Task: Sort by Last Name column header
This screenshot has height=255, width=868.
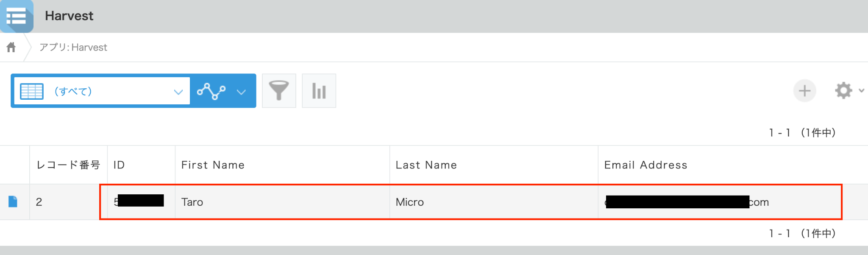Action: point(426,165)
